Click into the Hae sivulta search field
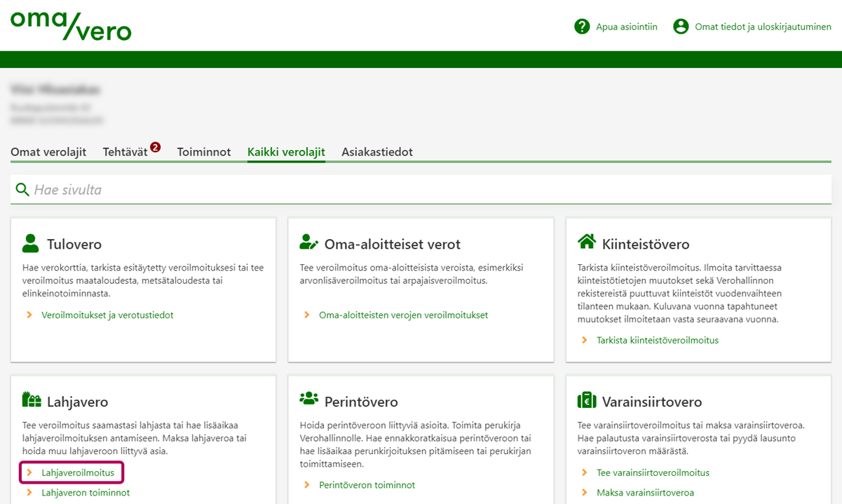The image size is (842, 504). point(421,190)
